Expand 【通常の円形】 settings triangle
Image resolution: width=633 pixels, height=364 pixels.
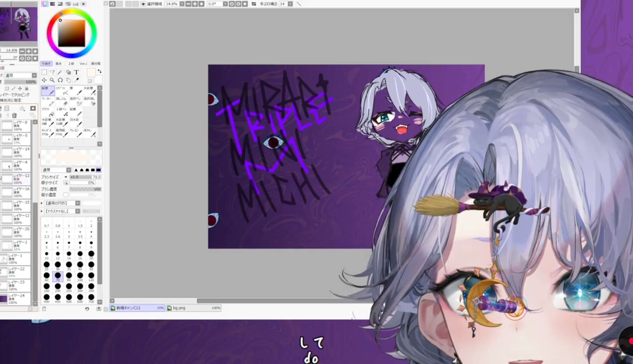coord(42,203)
